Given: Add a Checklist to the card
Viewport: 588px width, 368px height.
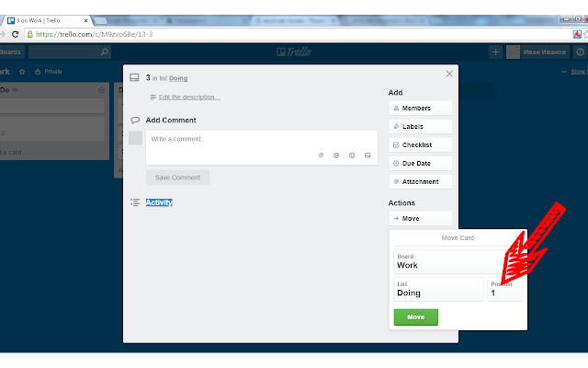Looking at the screenshot, I should point(421,145).
